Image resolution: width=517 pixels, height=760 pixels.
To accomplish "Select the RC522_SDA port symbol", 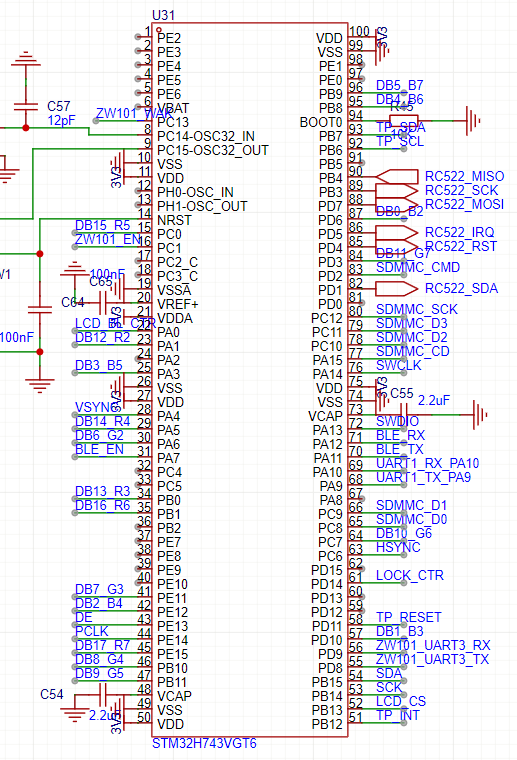I will click(397, 289).
